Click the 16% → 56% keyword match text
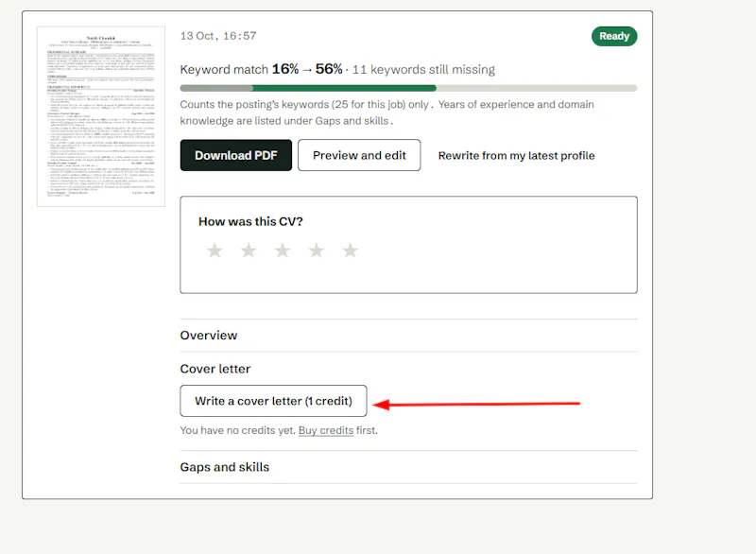 click(307, 69)
